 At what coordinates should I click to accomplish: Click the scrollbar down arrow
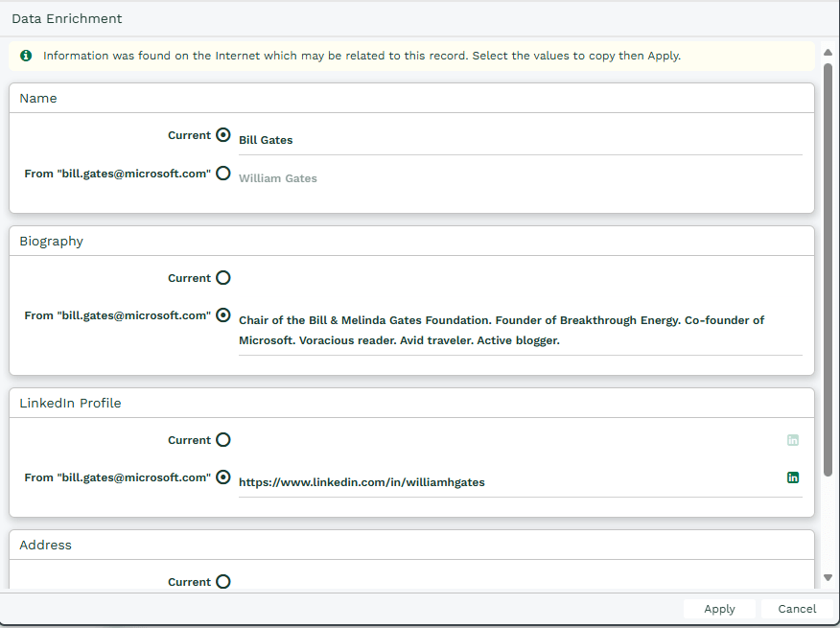[828, 577]
